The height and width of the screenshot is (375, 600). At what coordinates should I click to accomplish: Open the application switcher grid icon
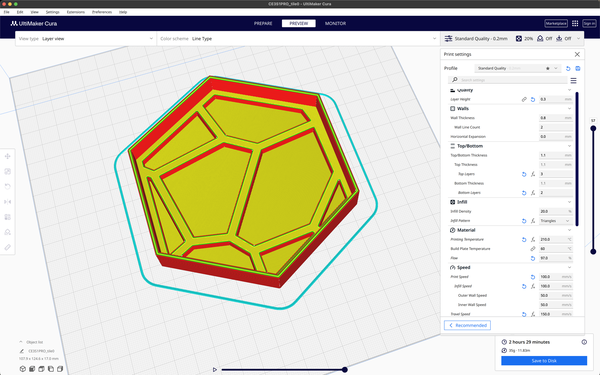click(x=575, y=23)
